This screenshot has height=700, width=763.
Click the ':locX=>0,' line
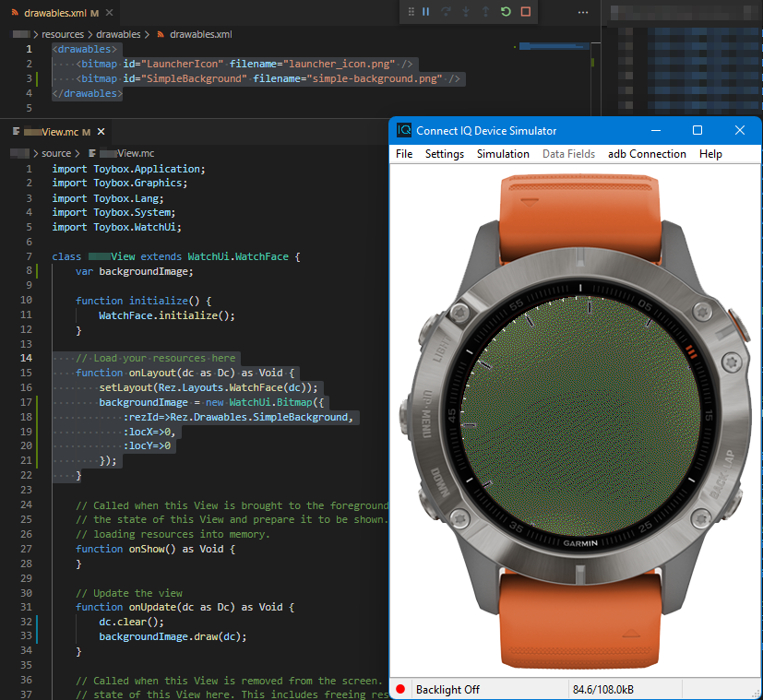(149, 432)
